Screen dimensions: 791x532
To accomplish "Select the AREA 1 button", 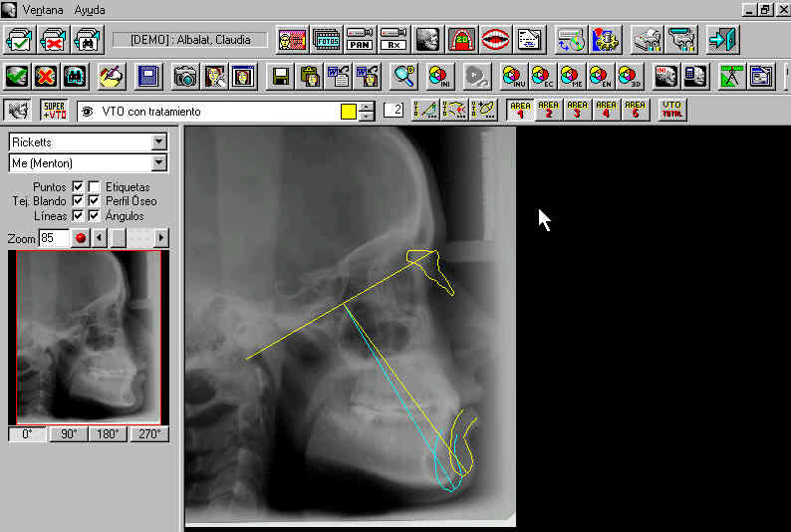I will point(520,110).
